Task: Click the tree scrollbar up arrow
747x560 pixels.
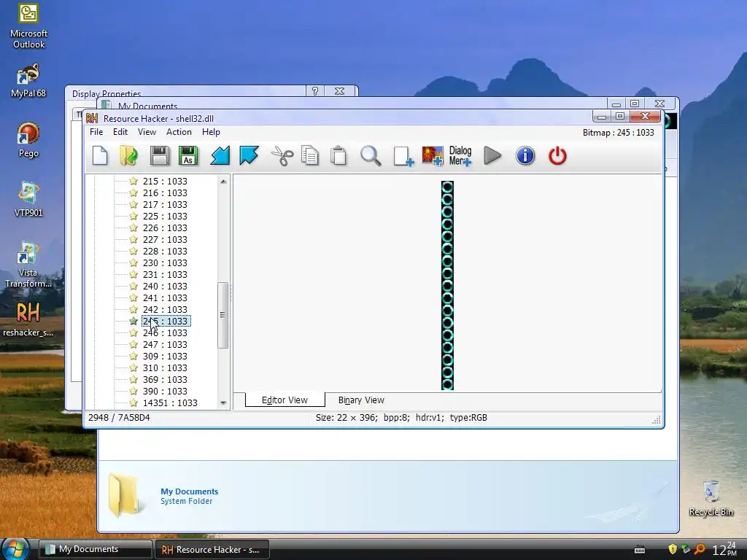Action: [x=223, y=182]
